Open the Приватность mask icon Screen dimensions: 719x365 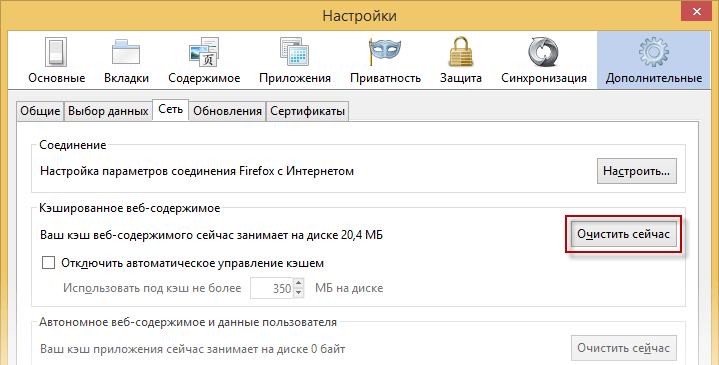pos(385,52)
